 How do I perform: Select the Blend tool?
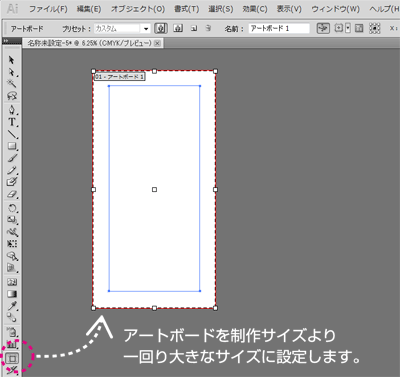coord(12,318)
